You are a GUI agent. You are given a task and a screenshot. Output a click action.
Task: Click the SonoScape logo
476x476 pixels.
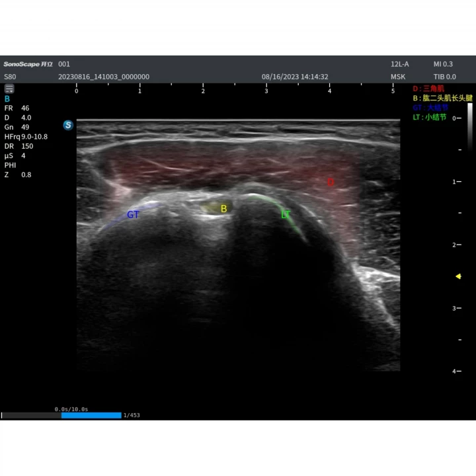coord(28,64)
